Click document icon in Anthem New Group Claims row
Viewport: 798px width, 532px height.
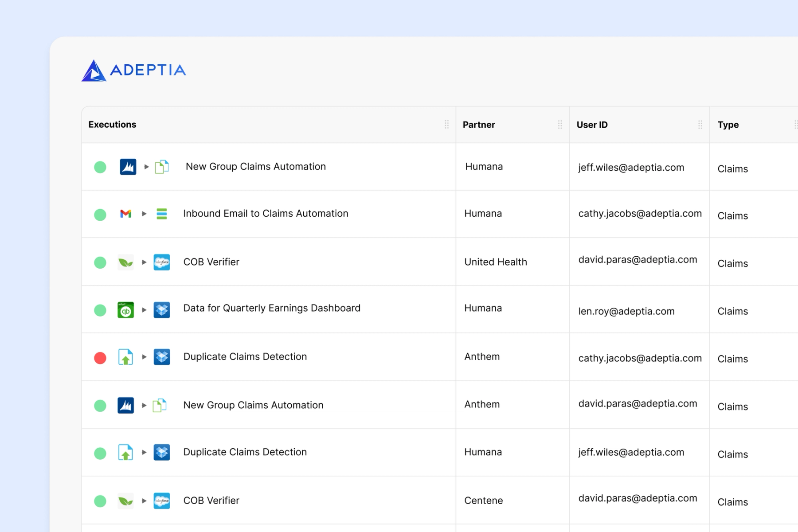[160, 405]
